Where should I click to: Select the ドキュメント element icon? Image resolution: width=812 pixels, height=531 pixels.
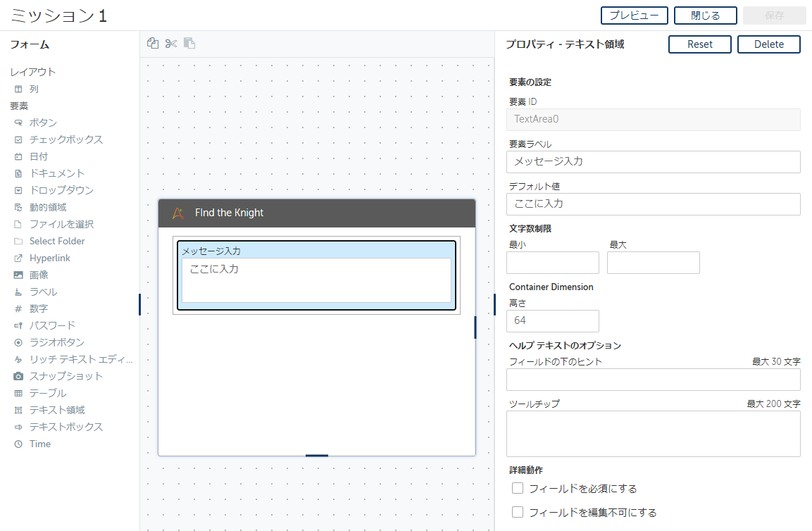coord(18,173)
